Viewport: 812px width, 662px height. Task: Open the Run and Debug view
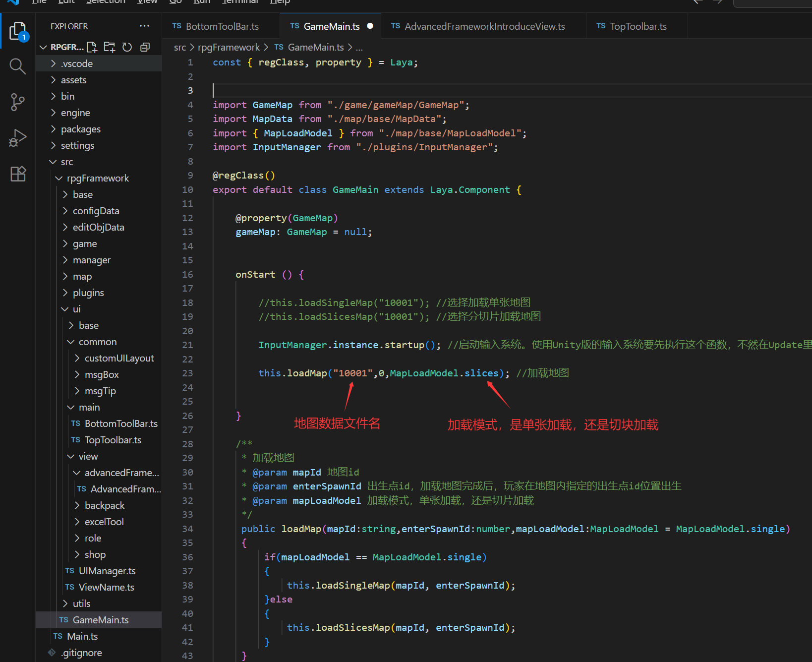[18, 138]
